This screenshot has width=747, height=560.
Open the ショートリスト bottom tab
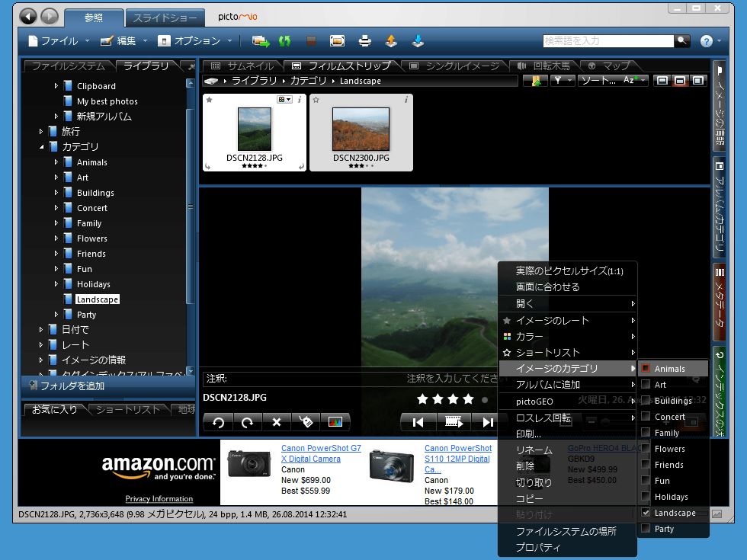128,410
